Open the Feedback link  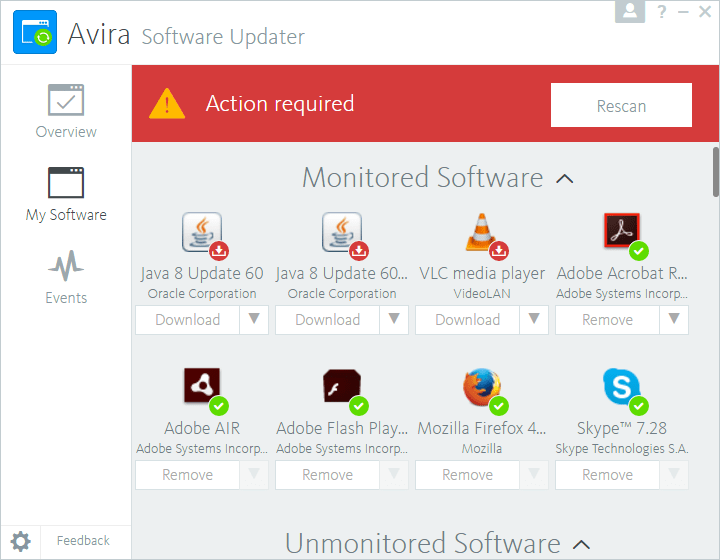[83, 541]
